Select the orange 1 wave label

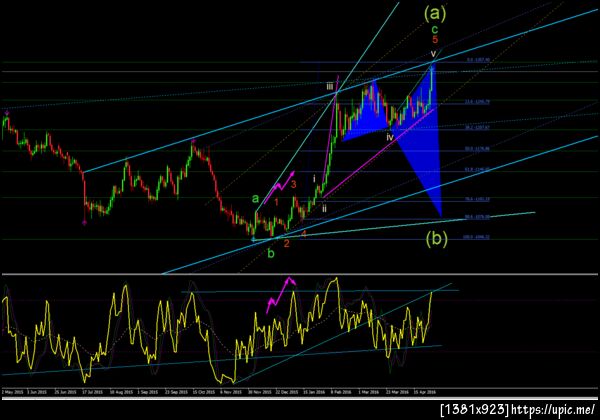tap(277, 202)
